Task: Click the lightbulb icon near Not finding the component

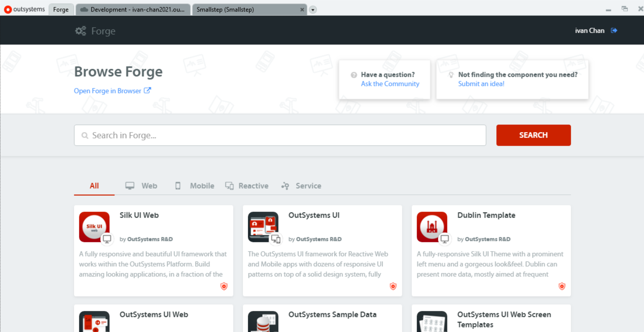Action: point(451,75)
